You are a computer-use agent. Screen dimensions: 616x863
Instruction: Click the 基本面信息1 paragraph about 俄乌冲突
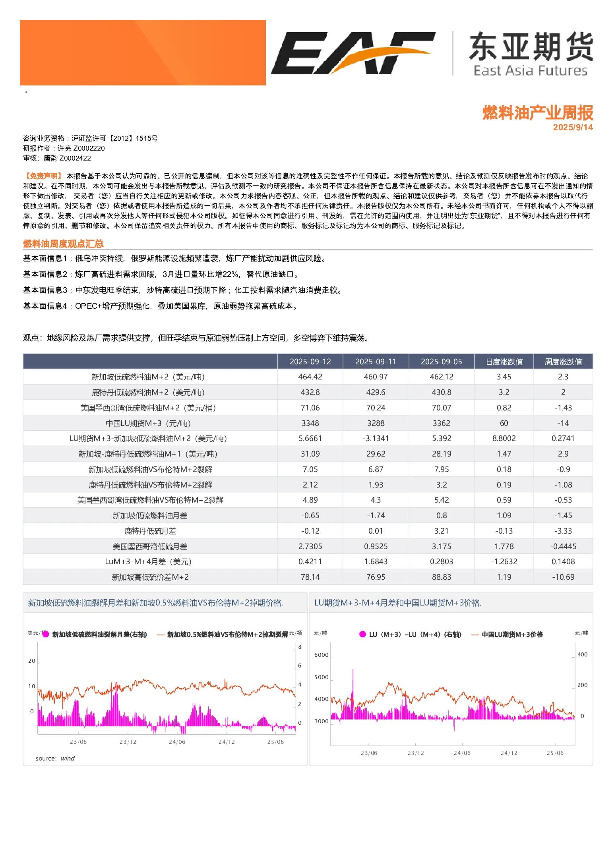tap(175, 259)
